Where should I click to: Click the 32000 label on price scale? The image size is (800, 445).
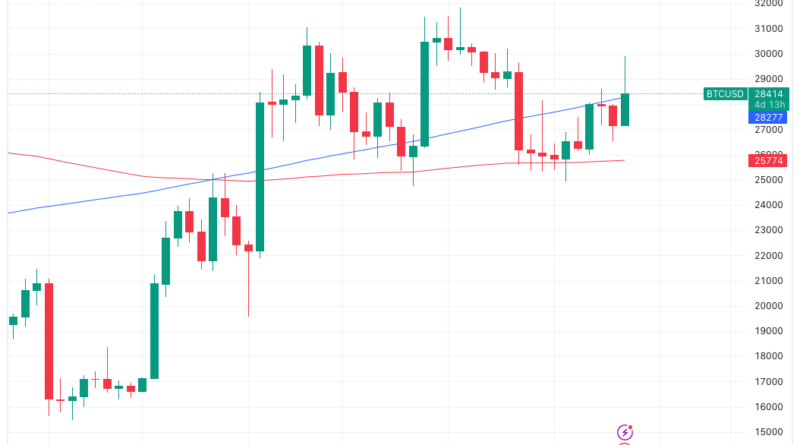[x=769, y=4]
